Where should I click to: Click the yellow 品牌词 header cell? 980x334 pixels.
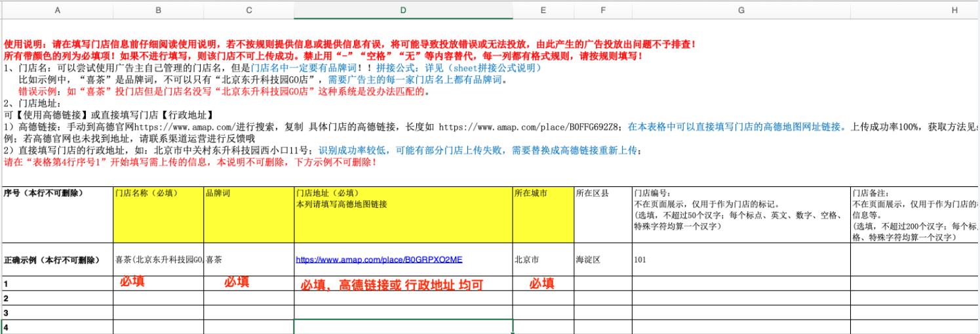click(248, 214)
